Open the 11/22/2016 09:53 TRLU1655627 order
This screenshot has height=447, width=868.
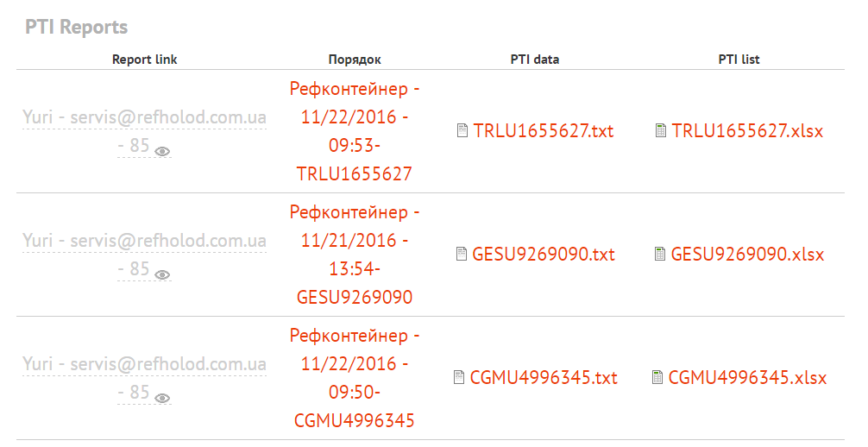coord(355,131)
